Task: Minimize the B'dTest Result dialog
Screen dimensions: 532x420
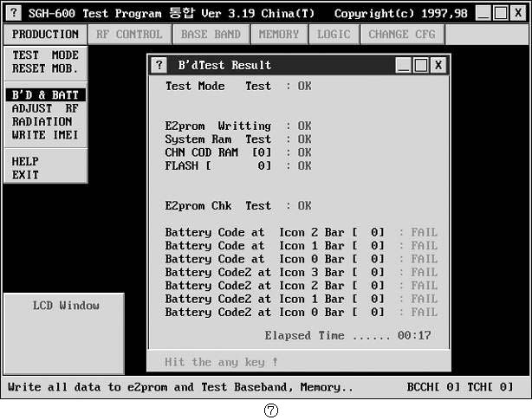Action: [404, 65]
